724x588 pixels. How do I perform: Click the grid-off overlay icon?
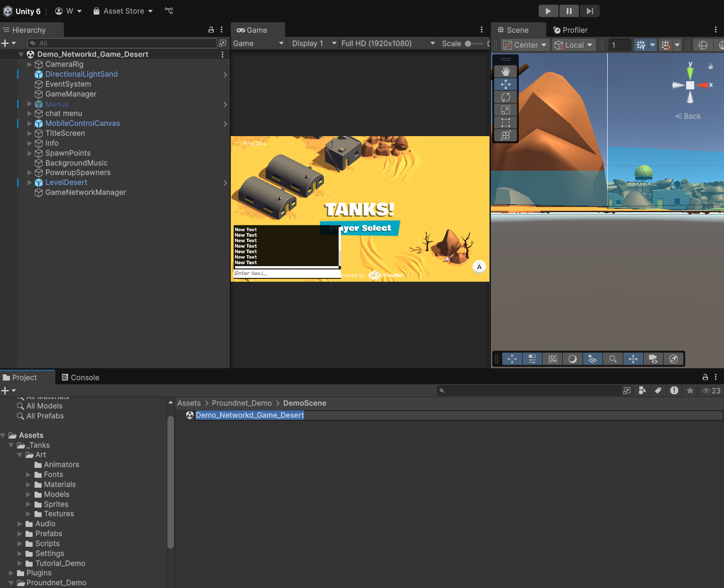552,359
